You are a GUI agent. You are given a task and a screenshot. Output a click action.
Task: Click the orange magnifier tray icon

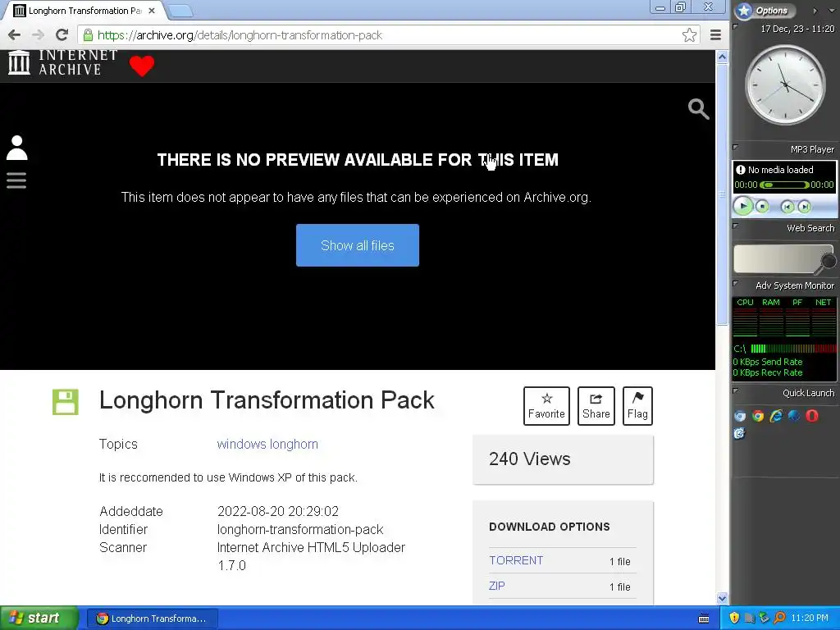pos(779,618)
